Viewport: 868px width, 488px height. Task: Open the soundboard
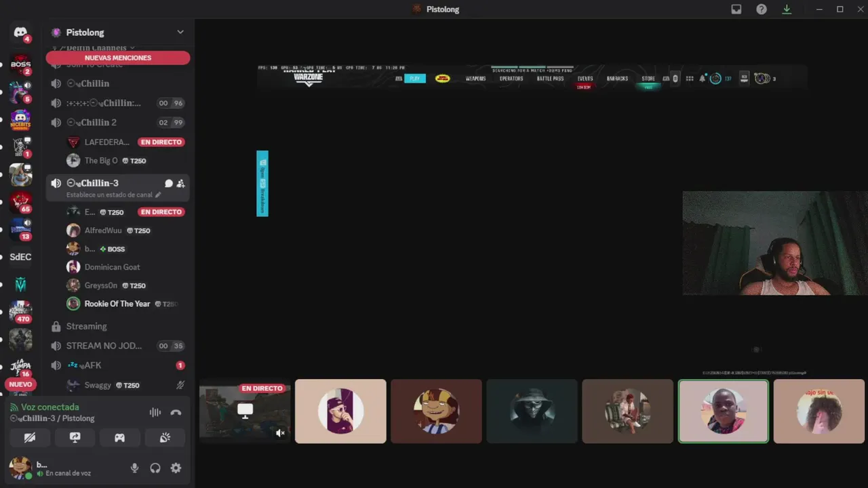pos(165,438)
